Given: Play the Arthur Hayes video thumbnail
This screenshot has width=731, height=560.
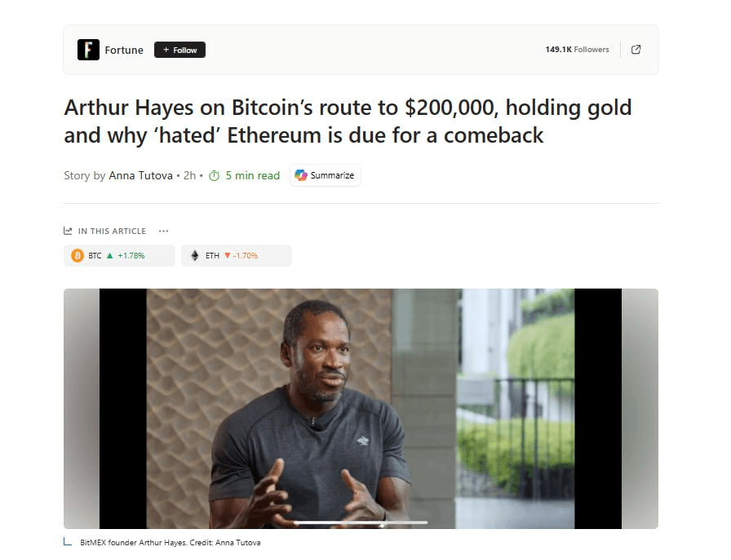Looking at the screenshot, I should coord(361,408).
